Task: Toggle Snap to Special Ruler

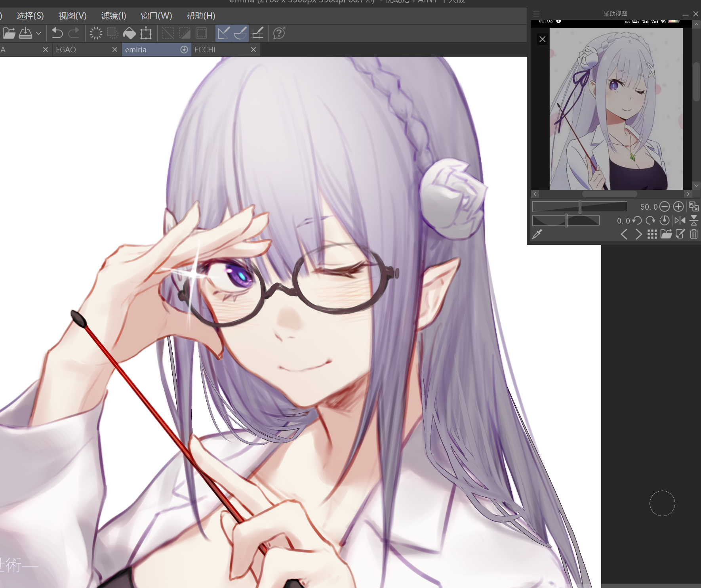Action: pos(240,33)
